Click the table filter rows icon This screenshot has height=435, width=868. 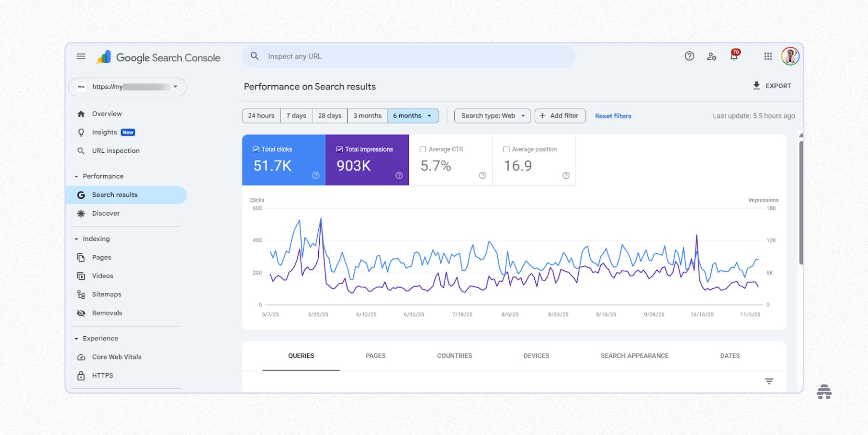(769, 382)
